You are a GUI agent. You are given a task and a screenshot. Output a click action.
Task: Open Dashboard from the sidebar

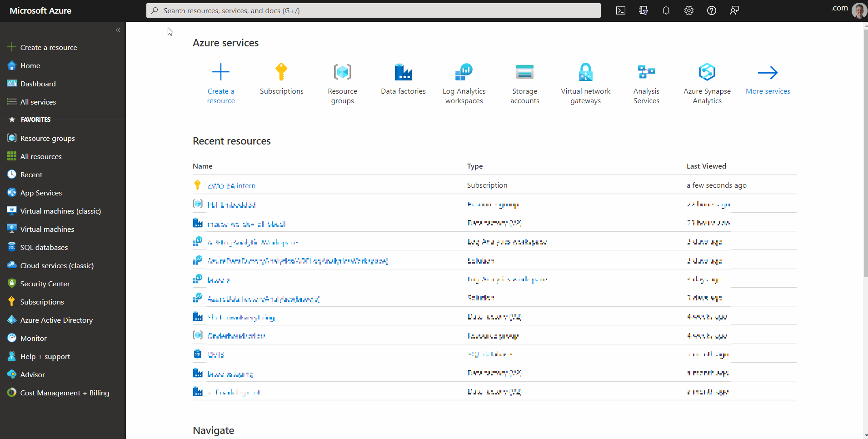(x=37, y=84)
